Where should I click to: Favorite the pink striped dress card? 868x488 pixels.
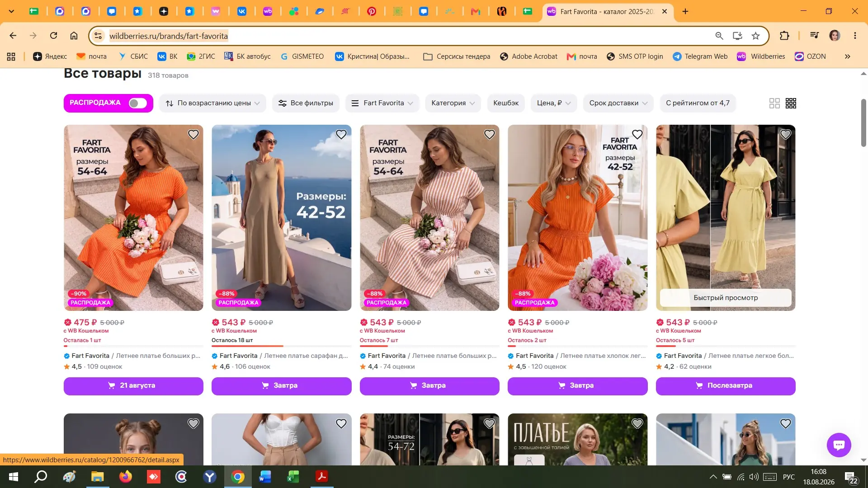click(490, 135)
